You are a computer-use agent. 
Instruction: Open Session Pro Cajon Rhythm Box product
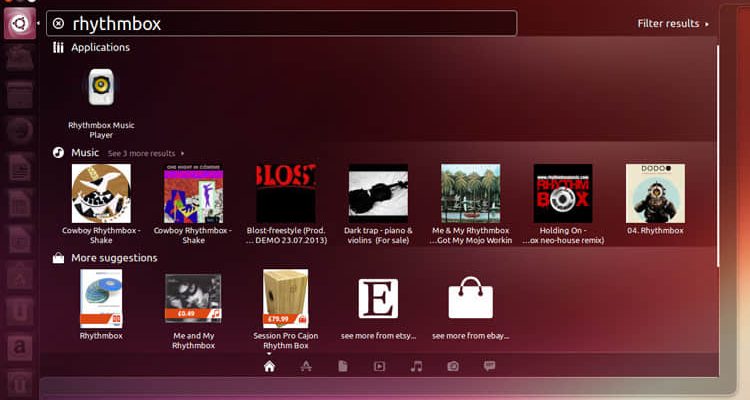pos(286,309)
